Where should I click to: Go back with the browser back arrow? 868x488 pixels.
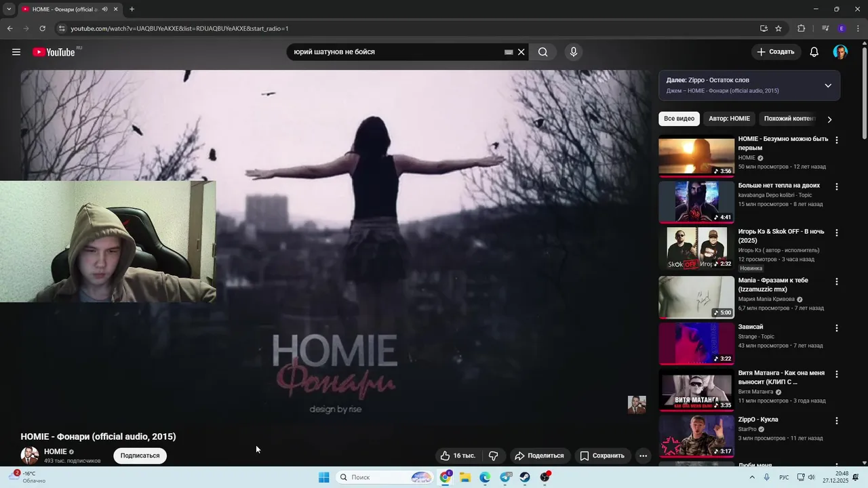pyautogui.click(x=9, y=28)
